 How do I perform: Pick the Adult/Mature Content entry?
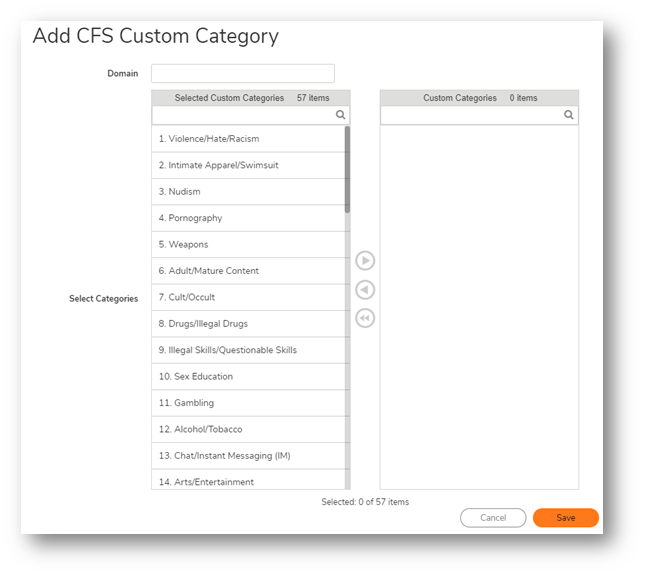pos(248,271)
